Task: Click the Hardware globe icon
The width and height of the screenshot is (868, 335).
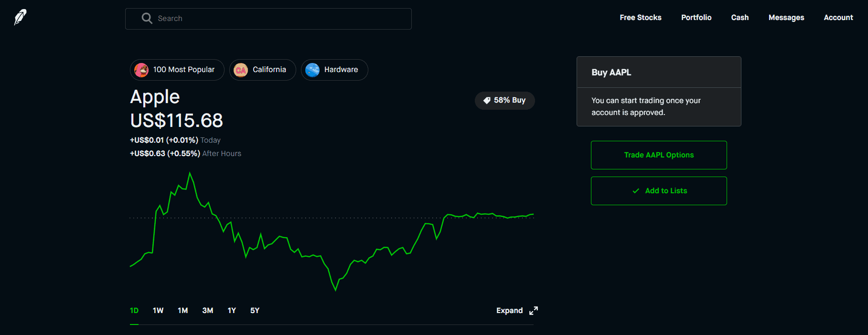Action: [x=312, y=70]
